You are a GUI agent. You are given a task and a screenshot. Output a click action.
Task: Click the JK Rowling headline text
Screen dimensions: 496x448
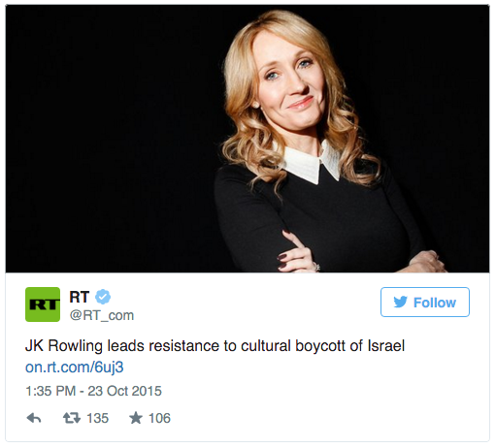(x=215, y=346)
